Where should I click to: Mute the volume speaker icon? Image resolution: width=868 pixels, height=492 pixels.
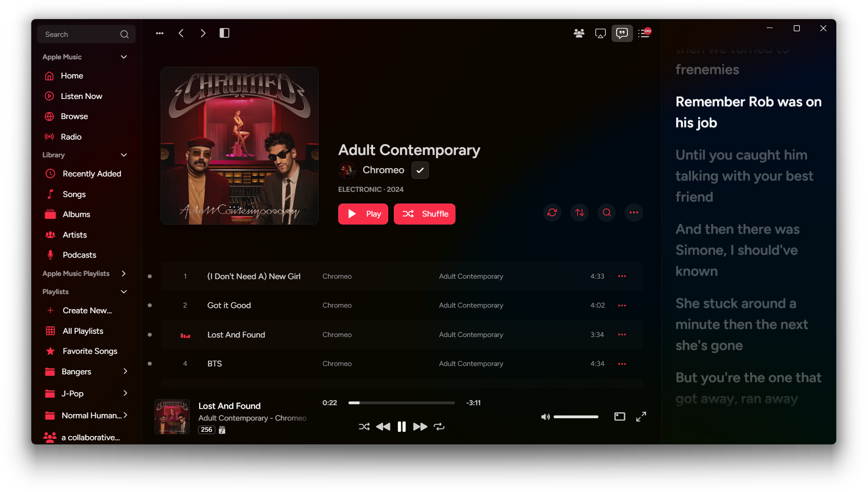[545, 416]
